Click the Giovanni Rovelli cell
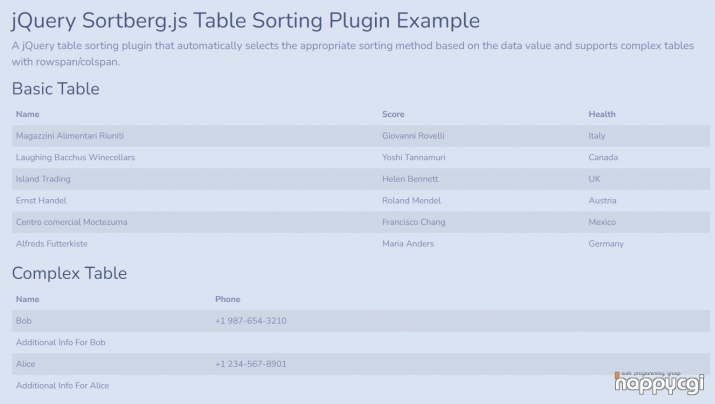Image resolution: width=715 pixels, height=404 pixels. [x=413, y=136]
